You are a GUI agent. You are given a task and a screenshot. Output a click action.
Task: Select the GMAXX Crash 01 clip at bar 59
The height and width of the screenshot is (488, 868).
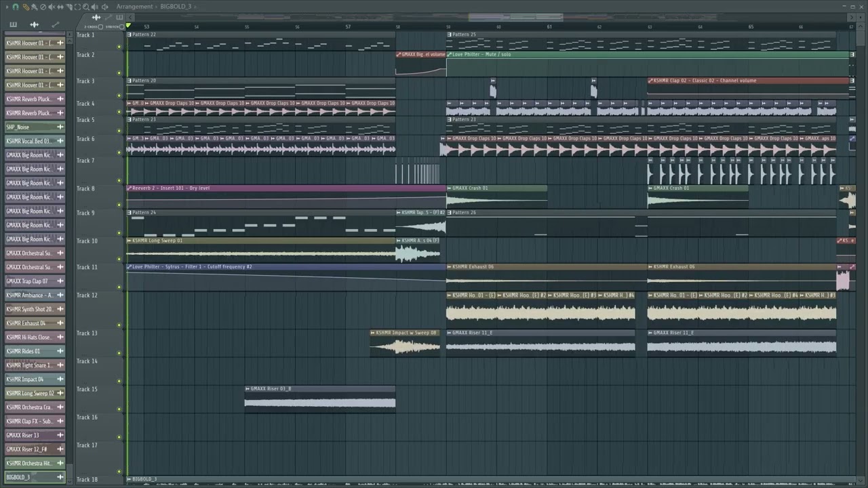496,197
